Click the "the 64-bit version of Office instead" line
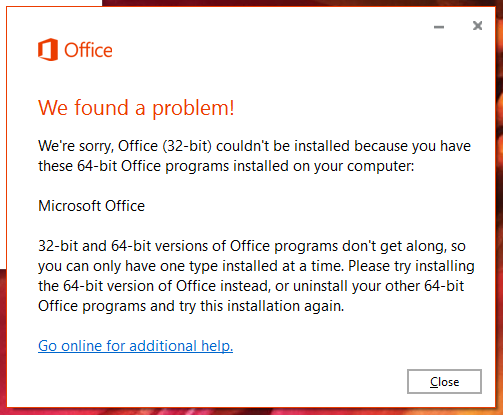Image resolution: width=503 pixels, height=415 pixels. pos(251,286)
